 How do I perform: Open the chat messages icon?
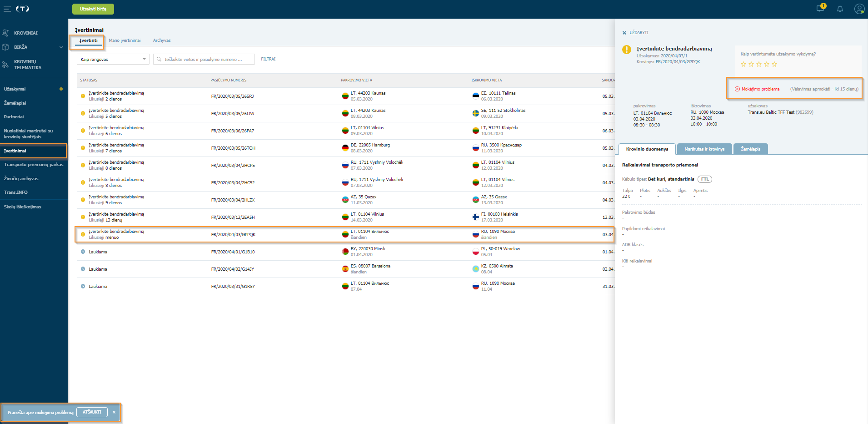[x=820, y=9]
